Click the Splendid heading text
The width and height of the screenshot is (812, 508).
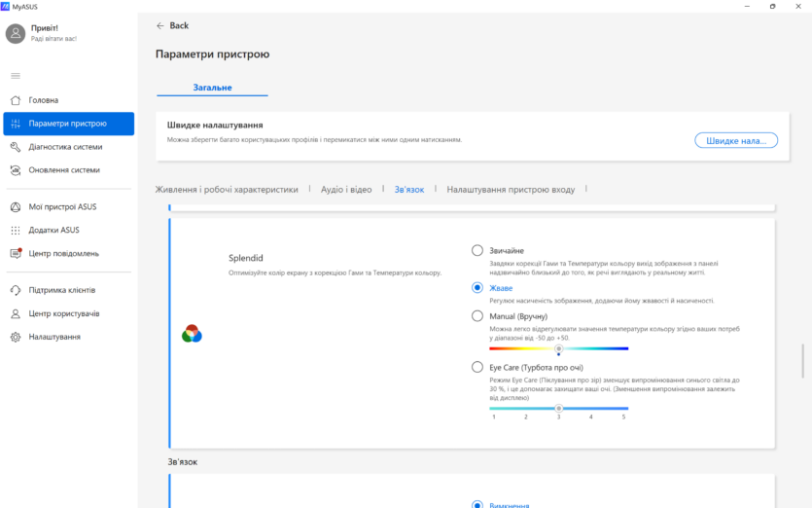[246, 258]
